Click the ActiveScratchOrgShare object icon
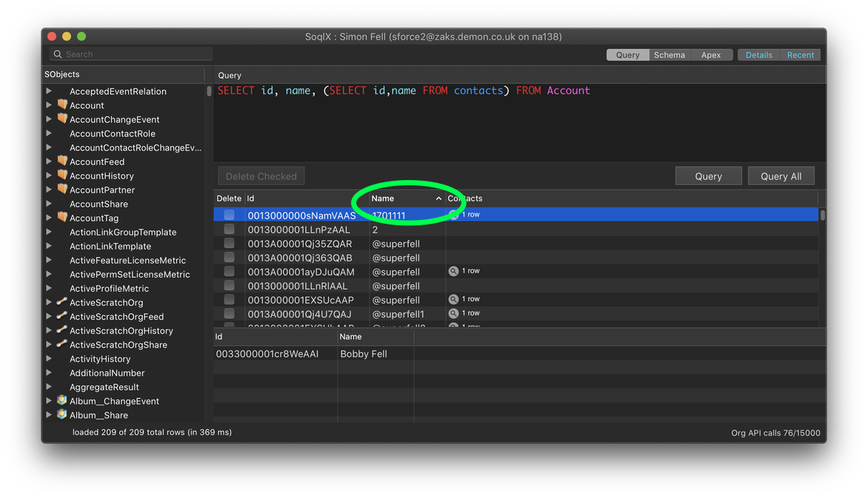Viewport: 868px width, 498px height. click(x=62, y=344)
